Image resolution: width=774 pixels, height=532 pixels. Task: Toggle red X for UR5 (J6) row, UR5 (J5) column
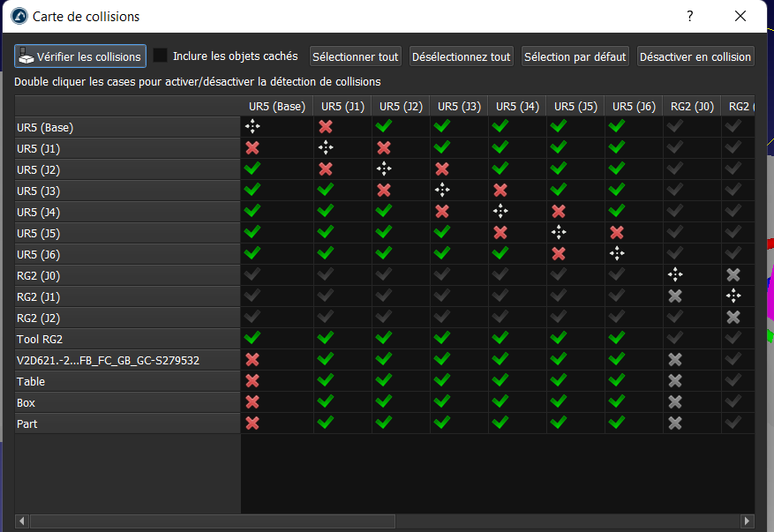coord(559,254)
